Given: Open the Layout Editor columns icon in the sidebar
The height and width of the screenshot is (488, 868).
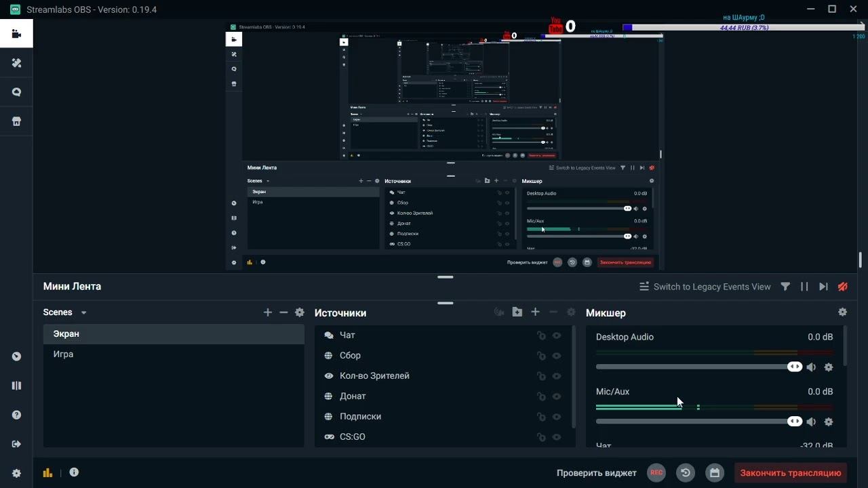Looking at the screenshot, I should point(16,386).
